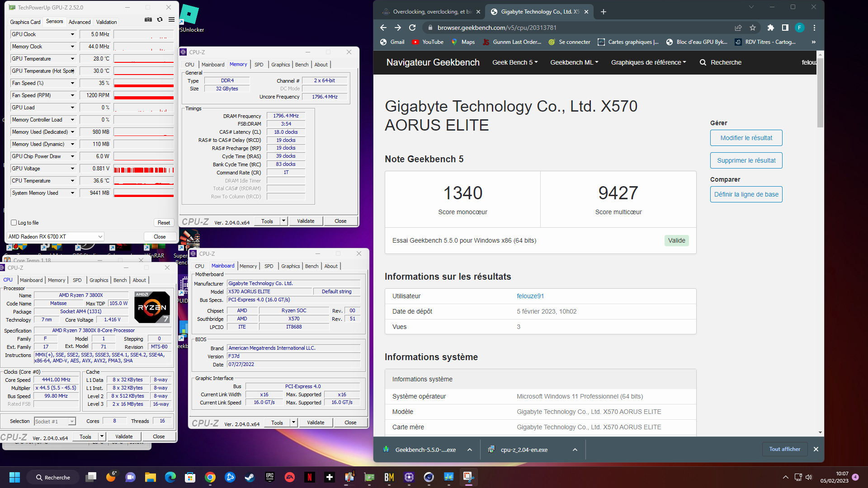
Task: Show more bookmarks with the chevron
Action: pyautogui.click(x=814, y=42)
